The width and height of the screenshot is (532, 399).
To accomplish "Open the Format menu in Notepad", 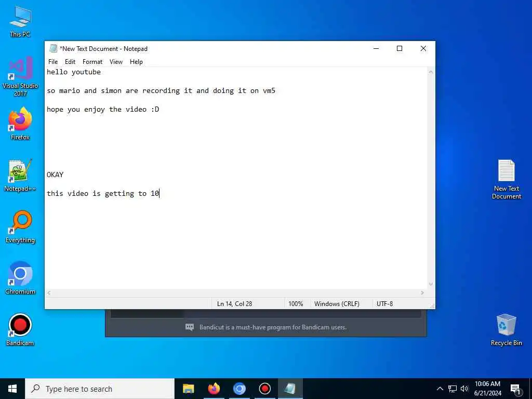I will pyautogui.click(x=92, y=62).
